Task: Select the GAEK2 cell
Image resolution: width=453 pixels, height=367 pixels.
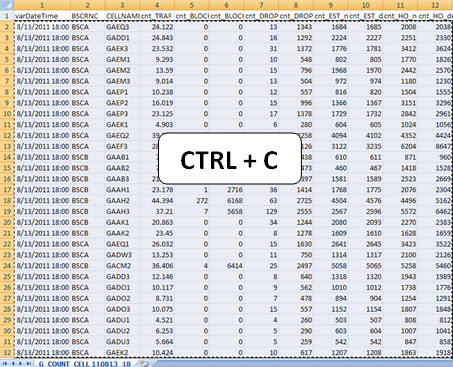Action: [x=122, y=353]
